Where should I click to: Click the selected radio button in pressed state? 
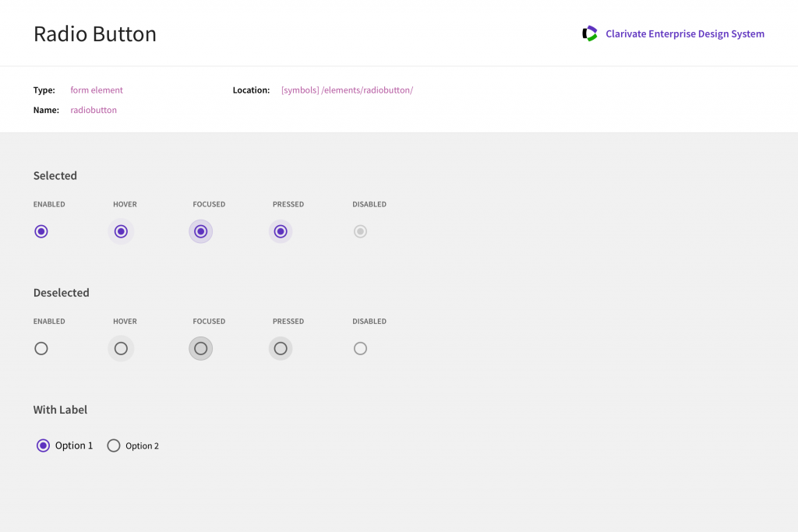tap(281, 231)
